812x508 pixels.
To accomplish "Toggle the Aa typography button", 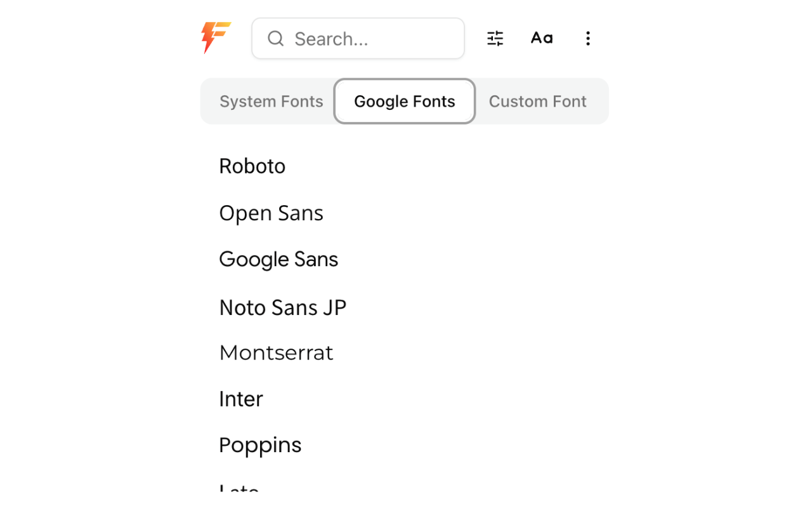I will (542, 39).
